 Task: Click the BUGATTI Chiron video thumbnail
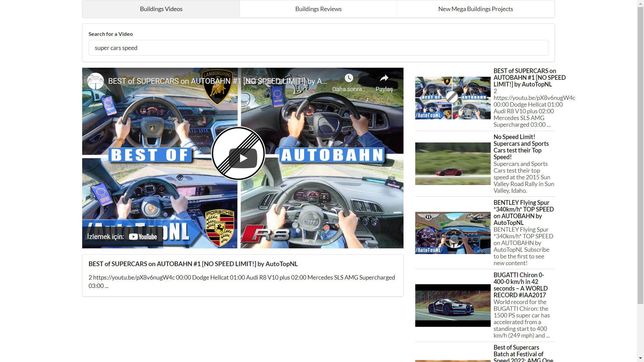point(451,305)
